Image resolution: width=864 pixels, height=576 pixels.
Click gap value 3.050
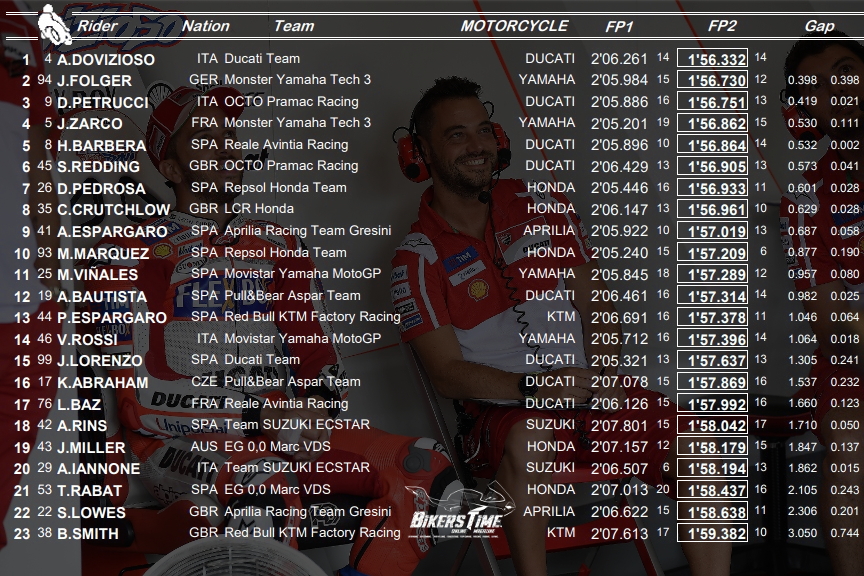802,533
